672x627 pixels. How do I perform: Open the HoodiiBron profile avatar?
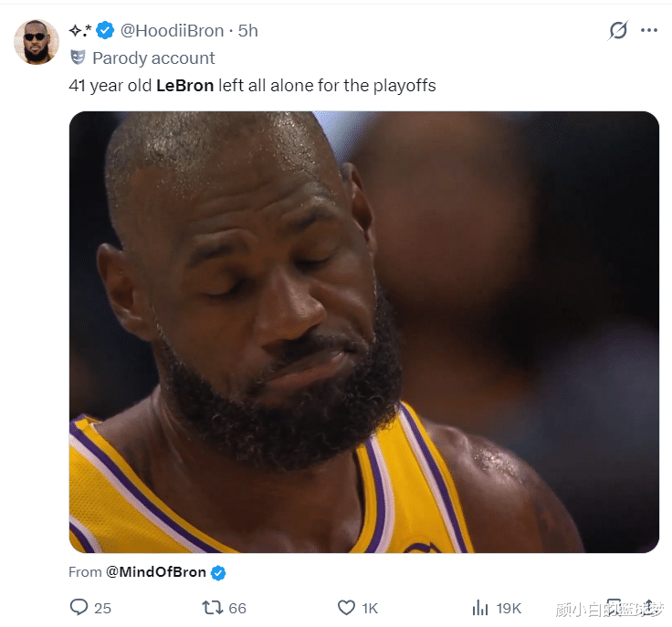coord(37,42)
